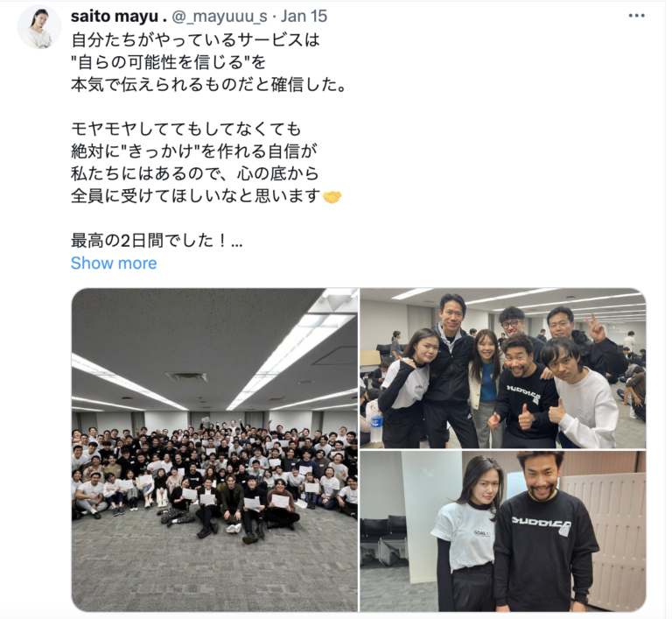Click the text line 最高の2日間でした！
672x619 pixels.
(x=157, y=241)
